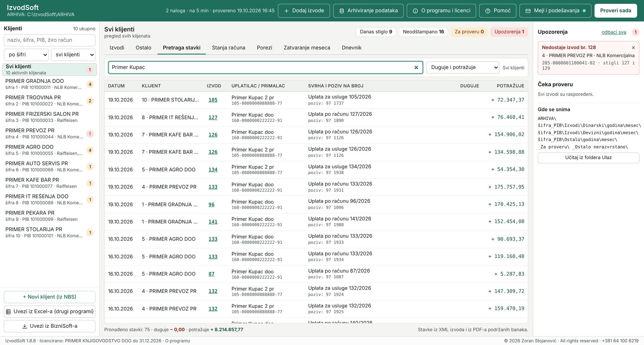Viewport: 644px width, 345px height.
Task: Toggle the Upozorenja 1 filter chip
Action: 509,32
